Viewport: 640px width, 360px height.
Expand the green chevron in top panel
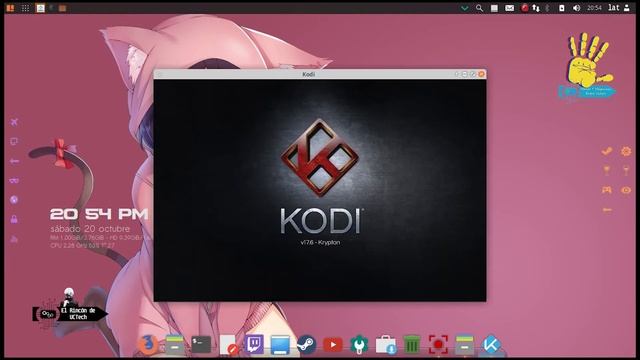point(464,8)
